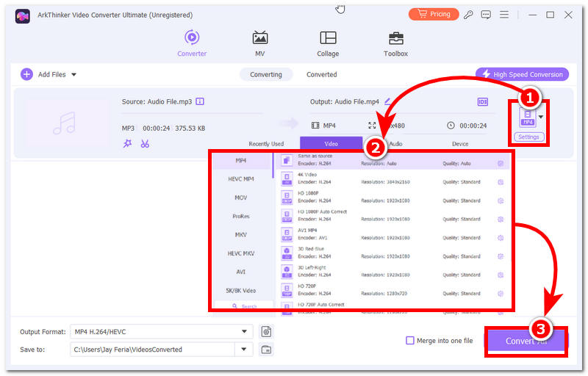This screenshot has width=588, height=376.
Task: Click the format list scrollbar
Action: click(x=273, y=164)
